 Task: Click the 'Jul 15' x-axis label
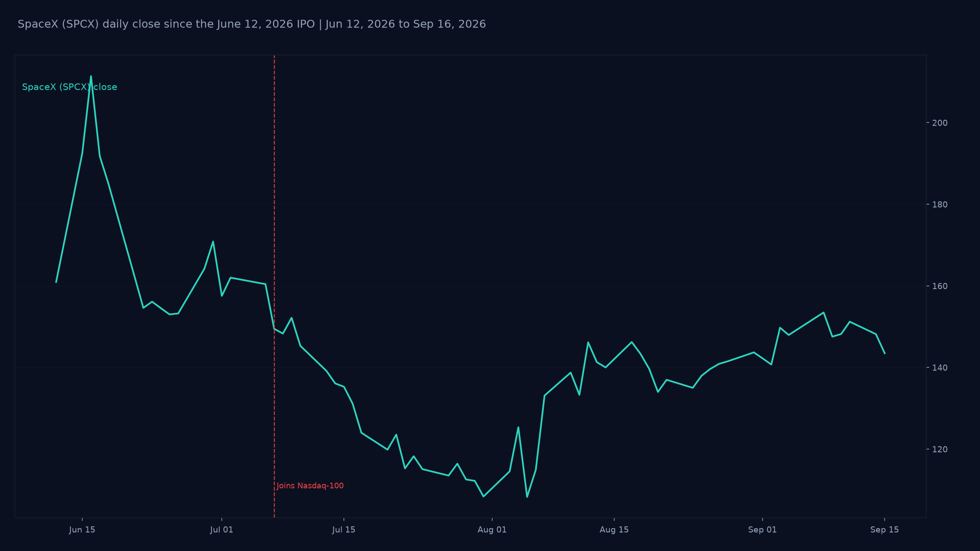344,530
